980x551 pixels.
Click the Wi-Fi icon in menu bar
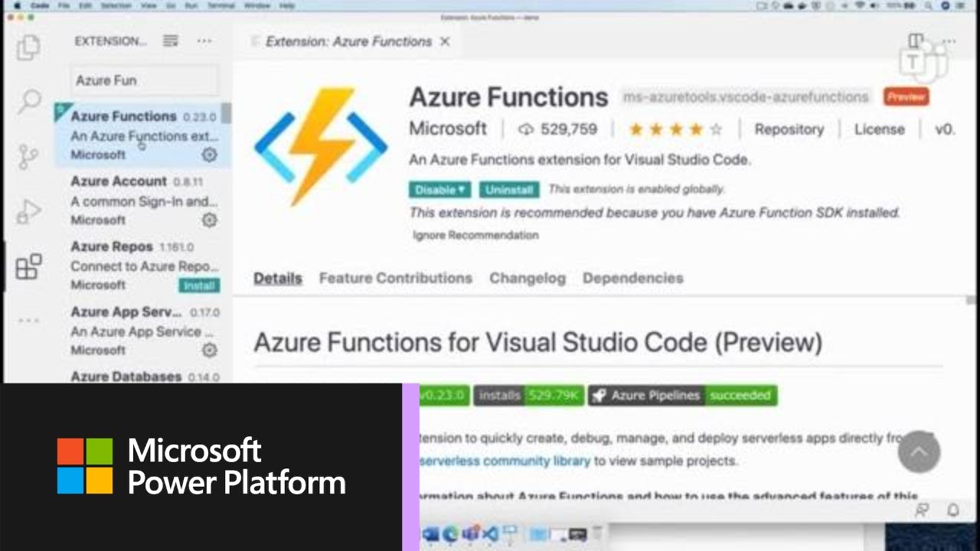pos(858,5)
